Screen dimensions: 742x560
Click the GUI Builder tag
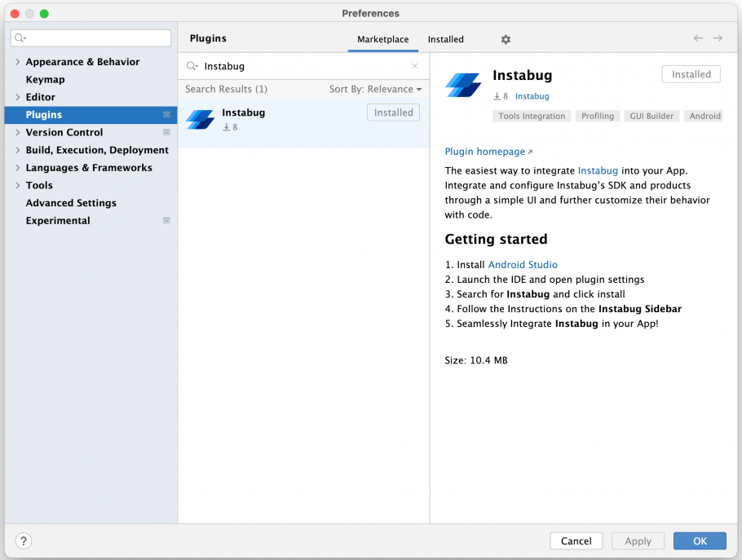click(651, 116)
